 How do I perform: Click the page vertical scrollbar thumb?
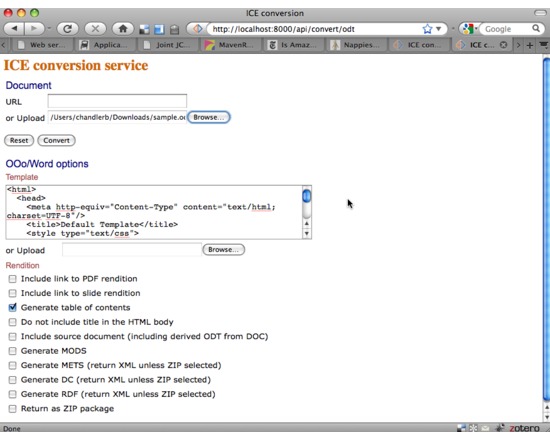coord(546,230)
